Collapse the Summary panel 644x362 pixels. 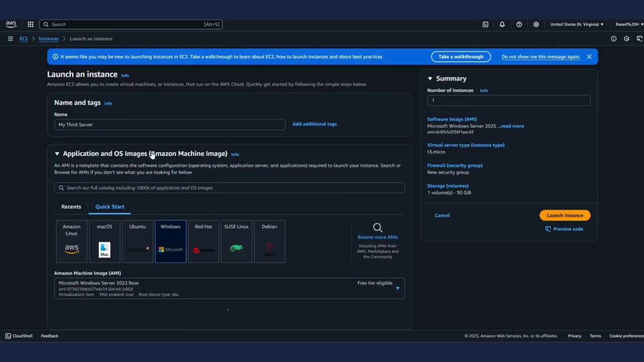point(430,78)
